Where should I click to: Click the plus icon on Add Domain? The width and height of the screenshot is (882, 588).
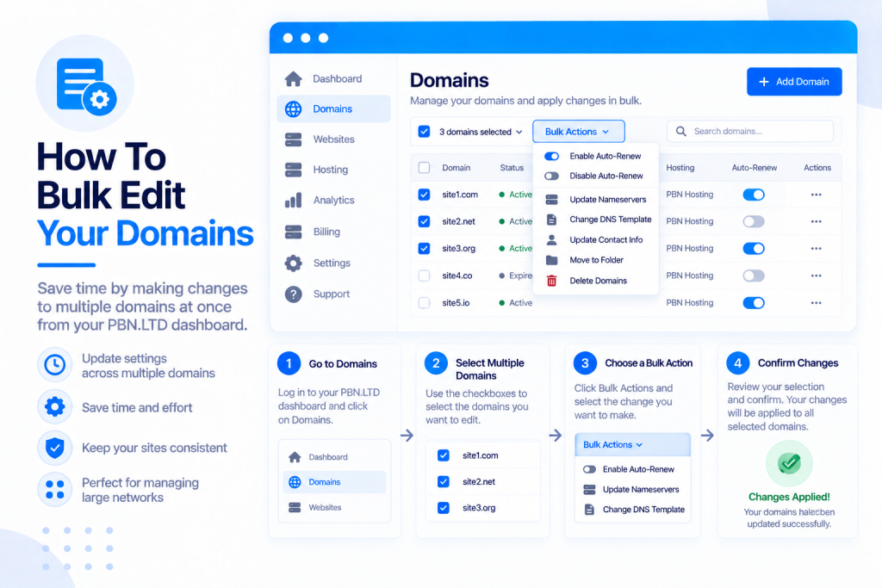[x=763, y=82]
